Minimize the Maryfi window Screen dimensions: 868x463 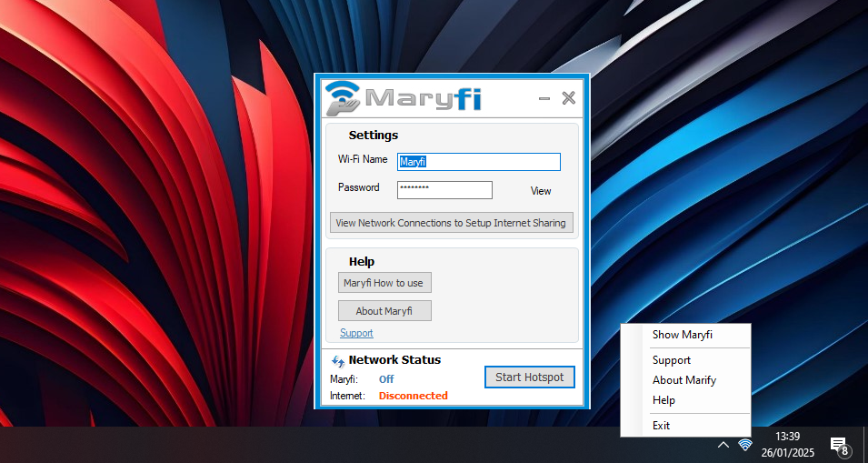[x=544, y=98]
